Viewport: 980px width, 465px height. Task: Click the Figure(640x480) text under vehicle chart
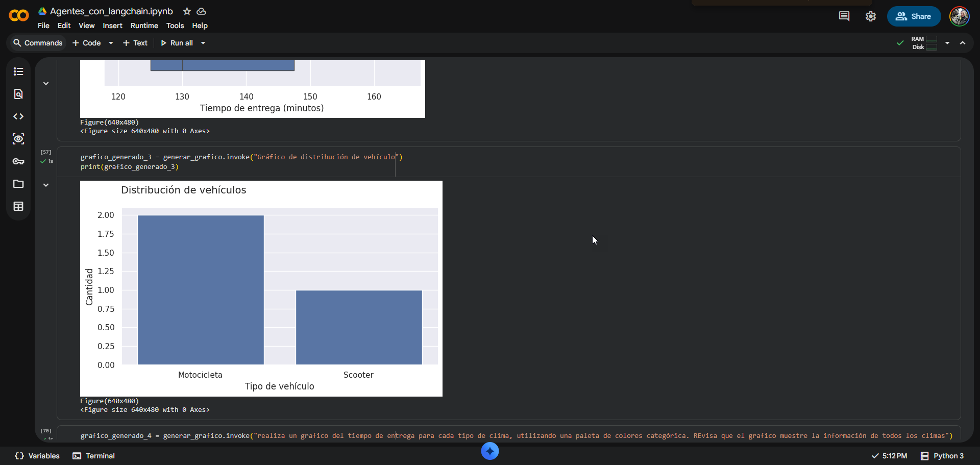click(x=109, y=401)
